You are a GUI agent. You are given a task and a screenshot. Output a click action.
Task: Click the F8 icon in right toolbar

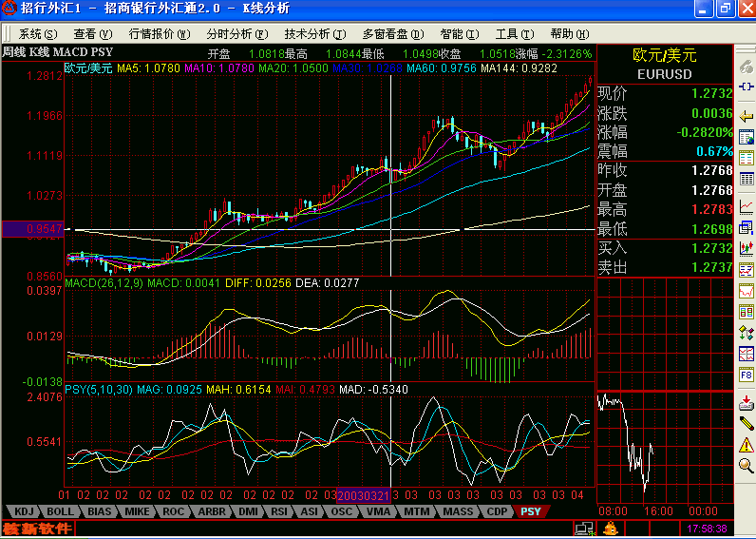[746, 375]
